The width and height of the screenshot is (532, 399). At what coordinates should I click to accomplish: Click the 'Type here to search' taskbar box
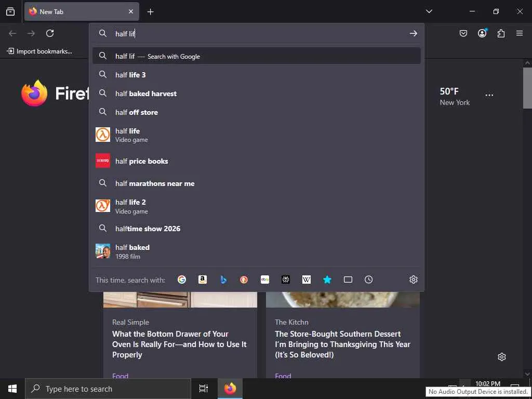pos(108,389)
